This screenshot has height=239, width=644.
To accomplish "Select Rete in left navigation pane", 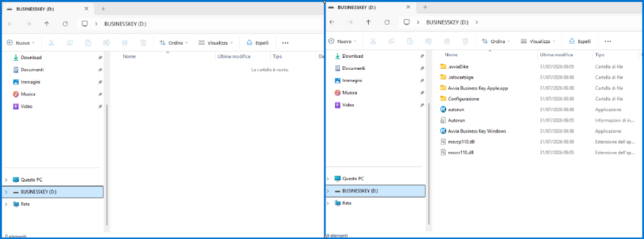I will pyautogui.click(x=25, y=204).
